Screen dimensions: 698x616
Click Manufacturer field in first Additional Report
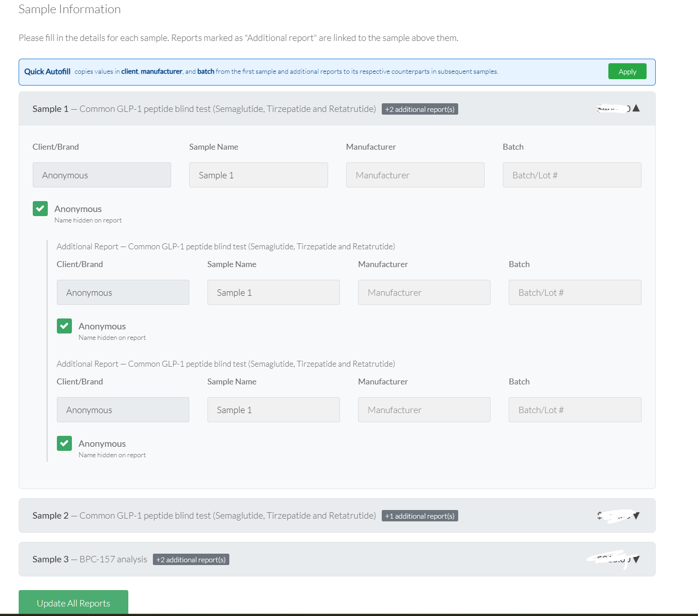click(424, 293)
